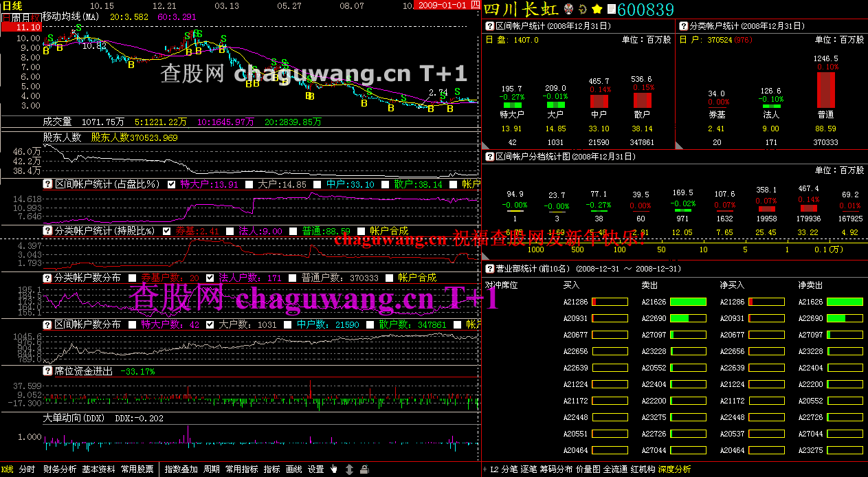Viewport: 868px width, 477px height.
Task: Open 财务分析 financial analysis
Action: (x=60, y=469)
